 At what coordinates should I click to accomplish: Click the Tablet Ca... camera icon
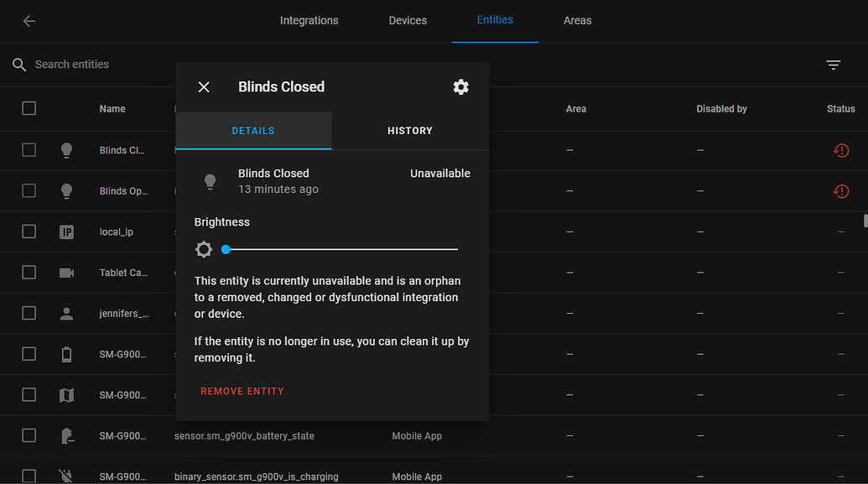tap(66, 273)
